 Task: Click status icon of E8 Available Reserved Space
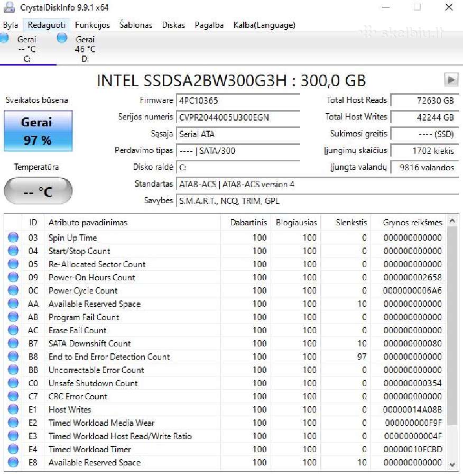click(13, 462)
